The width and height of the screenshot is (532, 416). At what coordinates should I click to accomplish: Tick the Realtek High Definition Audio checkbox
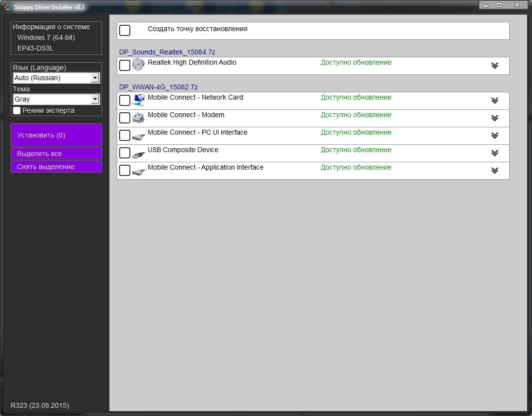125,65
